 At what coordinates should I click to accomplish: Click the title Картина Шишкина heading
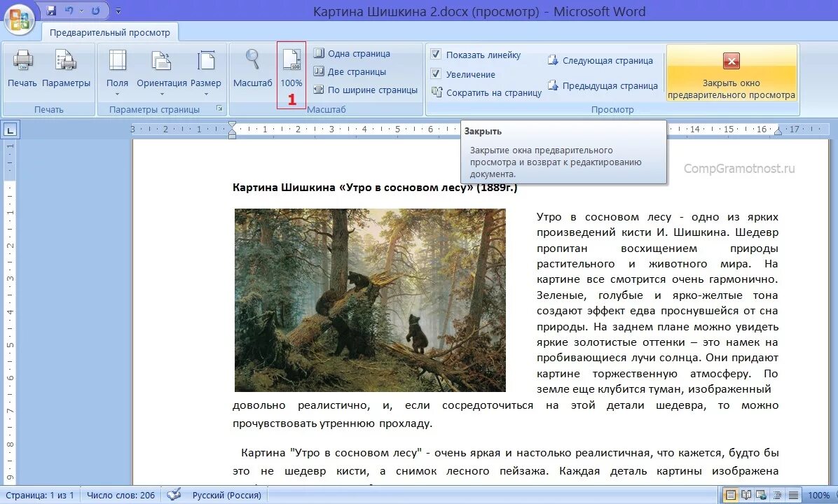(x=375, y=188)
